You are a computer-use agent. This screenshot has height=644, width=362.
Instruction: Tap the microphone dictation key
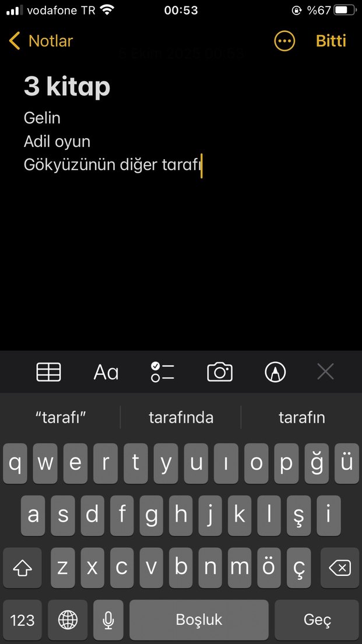(x=108, y=620)
